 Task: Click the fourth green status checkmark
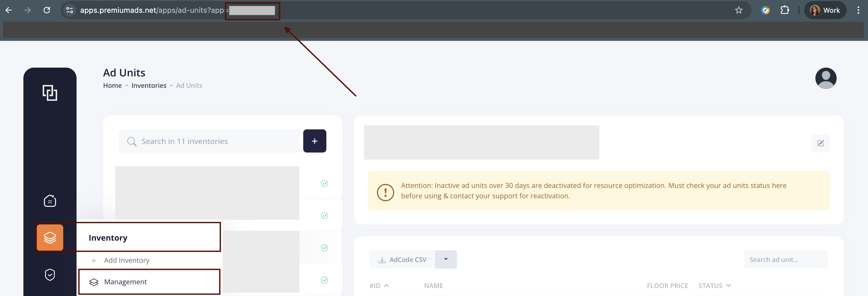click(324, 280)
